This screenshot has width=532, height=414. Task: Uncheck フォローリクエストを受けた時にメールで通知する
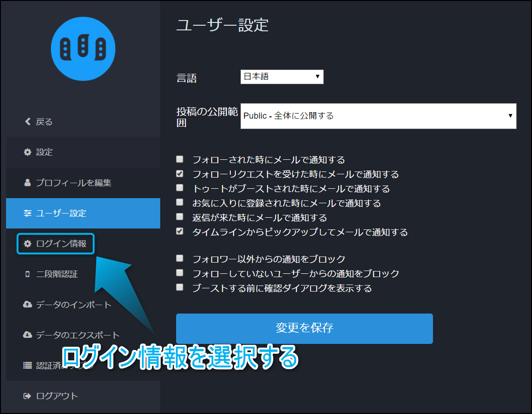(180, 174)
